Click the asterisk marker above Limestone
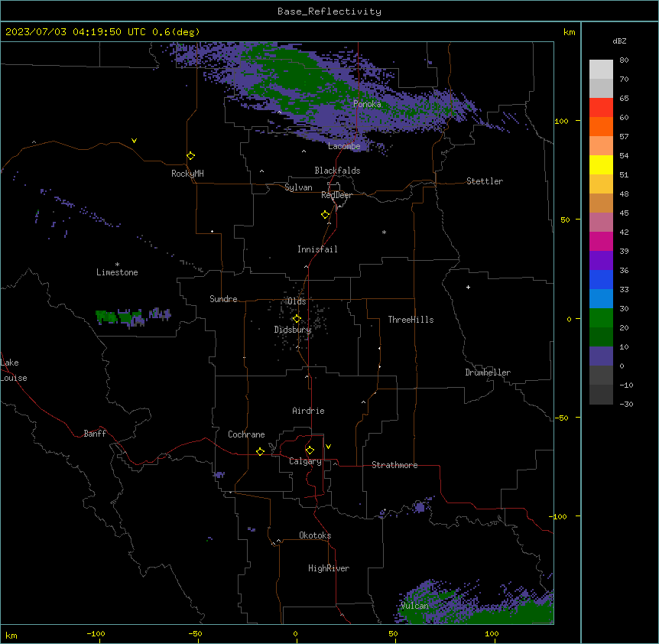This screenshot has width=659, height=644. (117, 265)
